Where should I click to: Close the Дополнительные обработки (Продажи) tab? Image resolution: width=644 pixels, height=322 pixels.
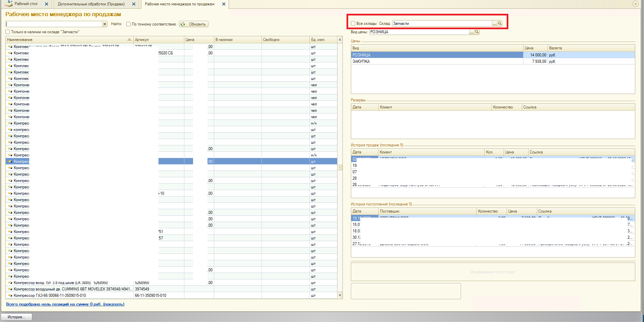pos(134,4)
